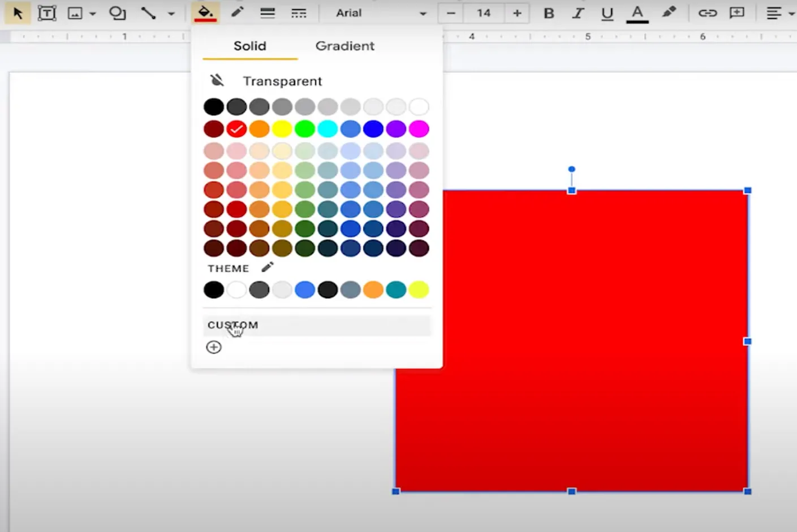Toggle underline formatting
Image resolution: width=797 pixels, height=532 pixels.
coord(607,12)
